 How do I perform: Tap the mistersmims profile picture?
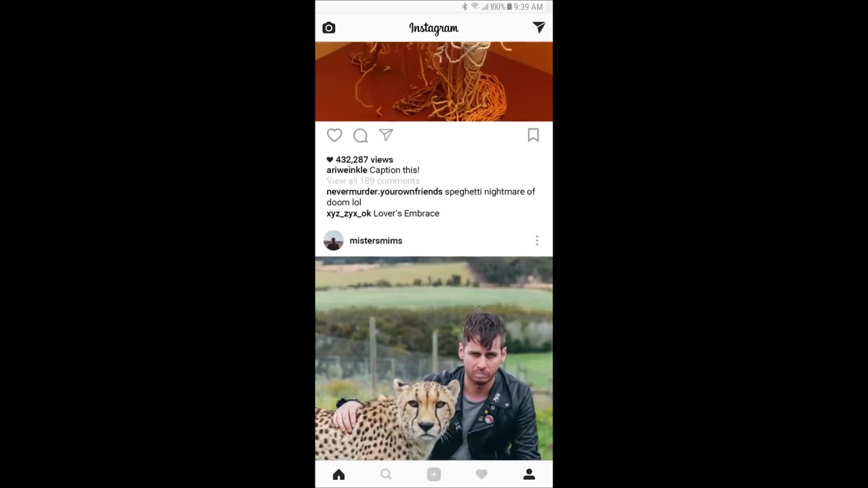(x=334, y=241)
